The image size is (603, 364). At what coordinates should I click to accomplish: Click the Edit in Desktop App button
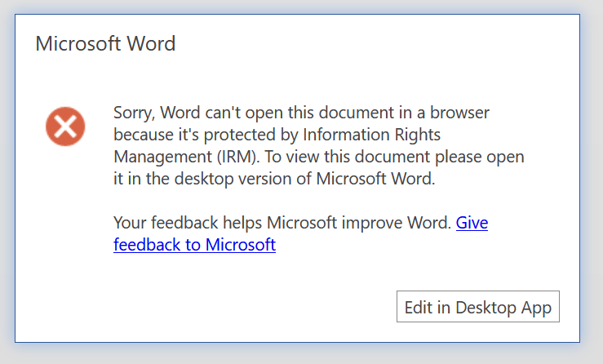pos(478,307)
